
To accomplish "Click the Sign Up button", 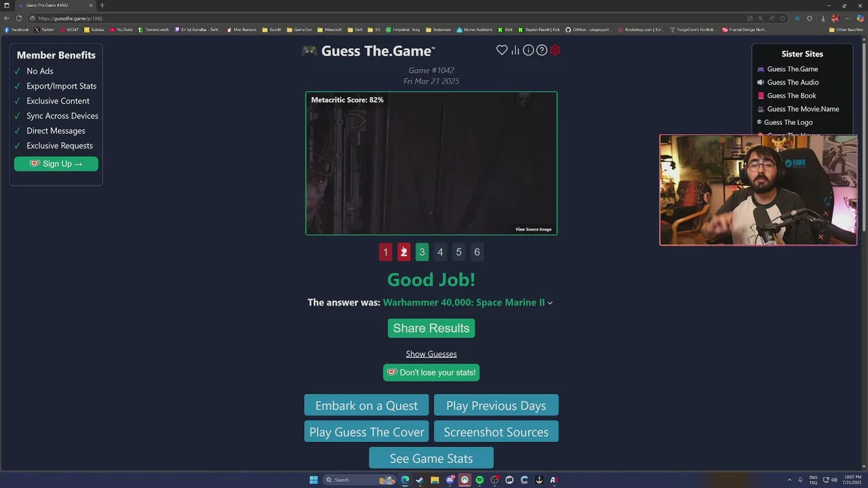I will (56, 163).
